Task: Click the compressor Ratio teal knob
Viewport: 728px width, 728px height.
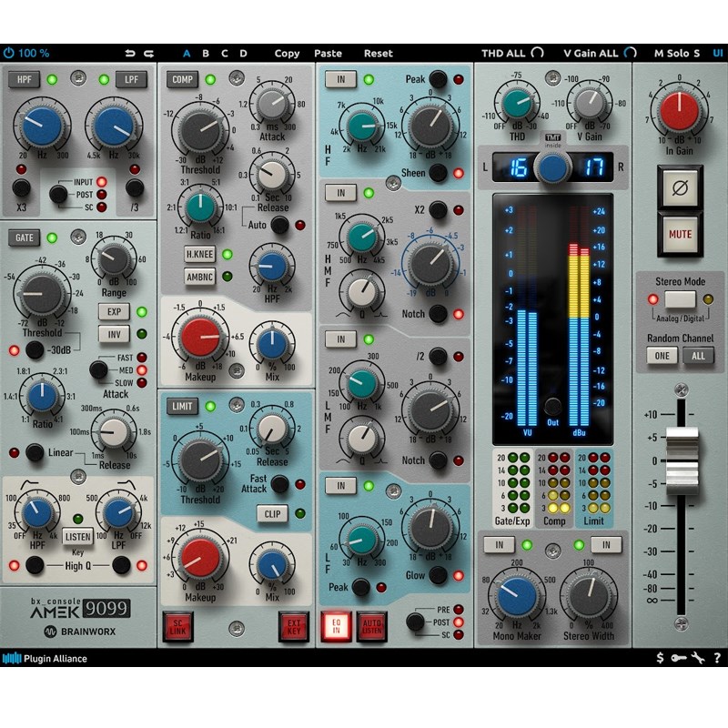Action: click(x=200, y=207)
